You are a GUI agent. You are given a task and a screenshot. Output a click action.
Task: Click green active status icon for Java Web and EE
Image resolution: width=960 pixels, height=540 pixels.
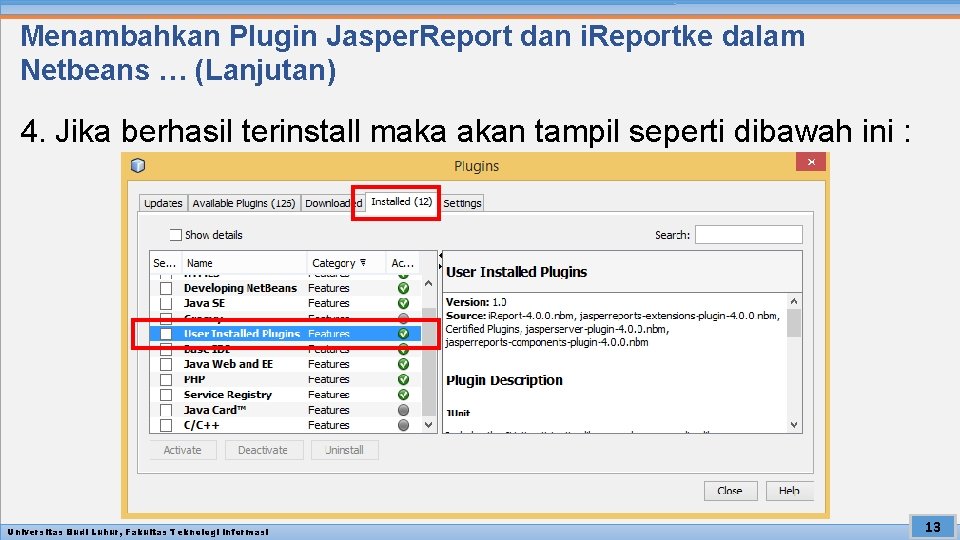tap(403, 364)
